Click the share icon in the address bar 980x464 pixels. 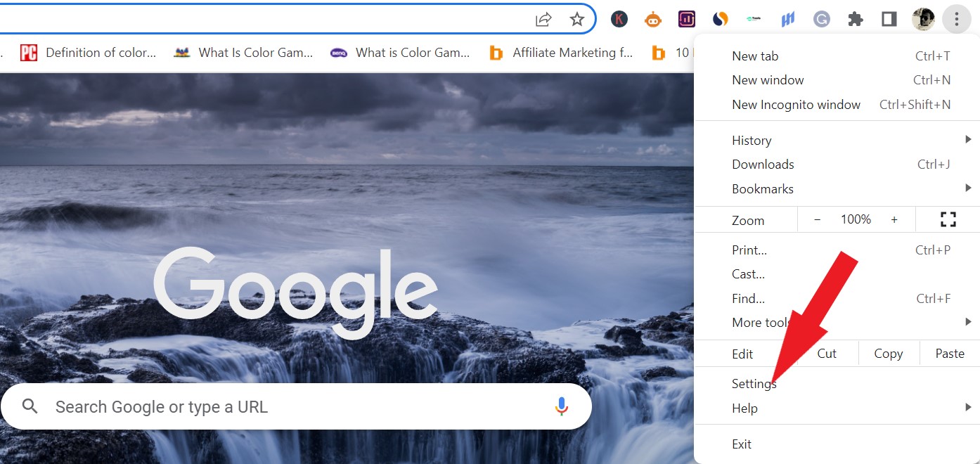(543, 19)
